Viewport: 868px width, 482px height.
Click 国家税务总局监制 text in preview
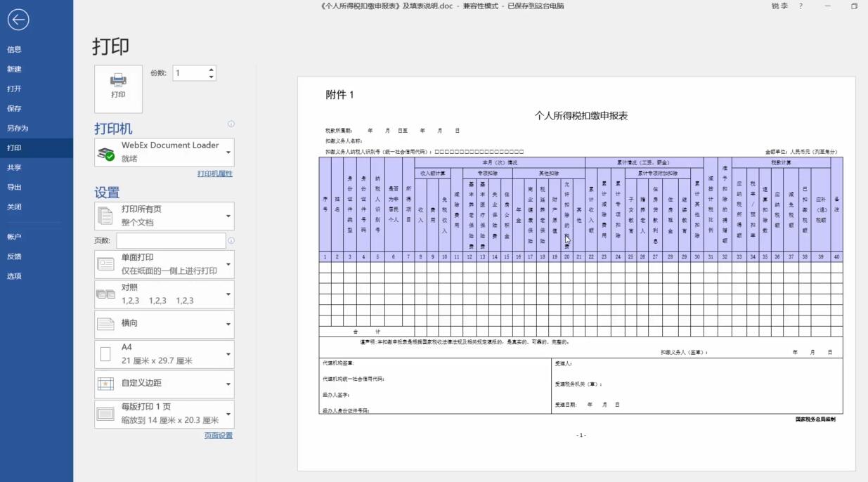point(815,419)
